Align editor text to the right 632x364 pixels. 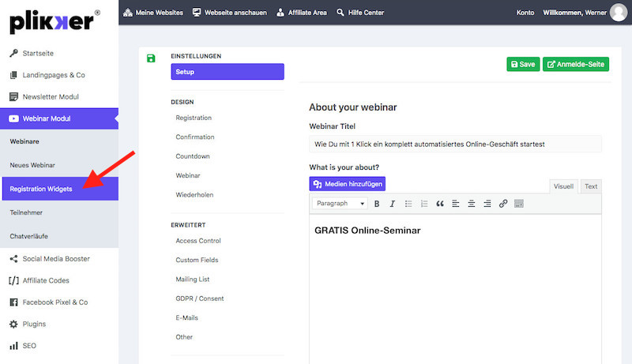click(x=487, y=204)
